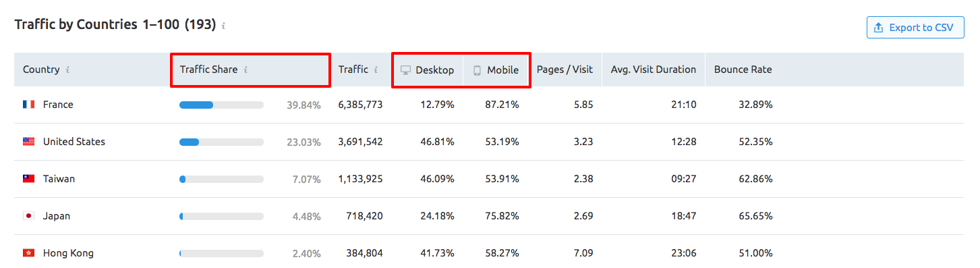Click the Mobile phone icon
The height and width of the screenshot is (268, 980).
478,70
